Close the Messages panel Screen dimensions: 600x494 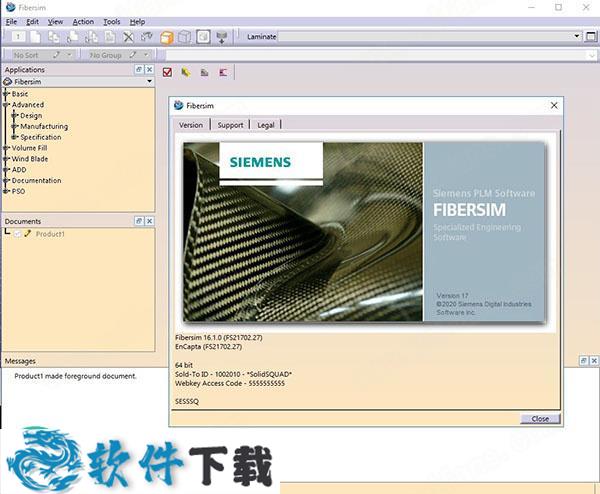(594, 360)
